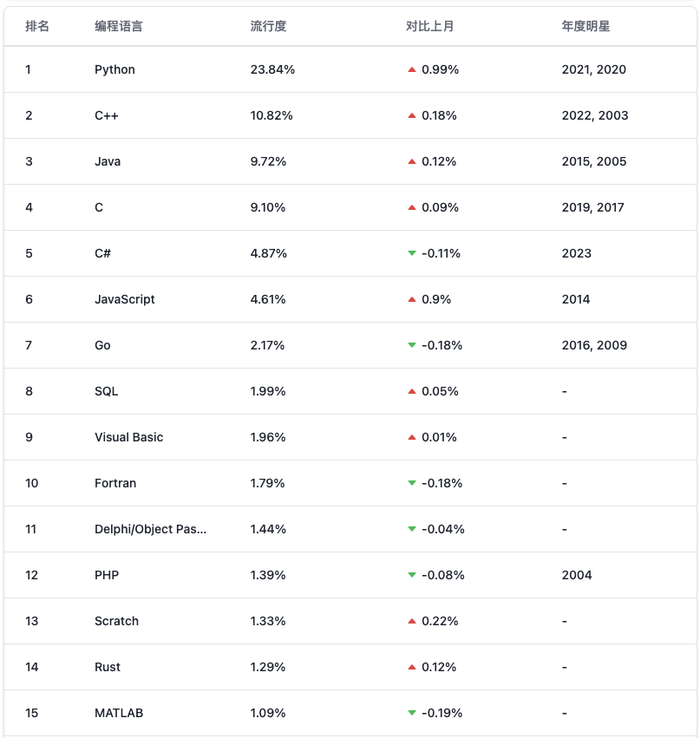The height and width of the screenshot is (738, 700).
Task: Click the red up arrow in SQL row
Action: pos(412,391)
